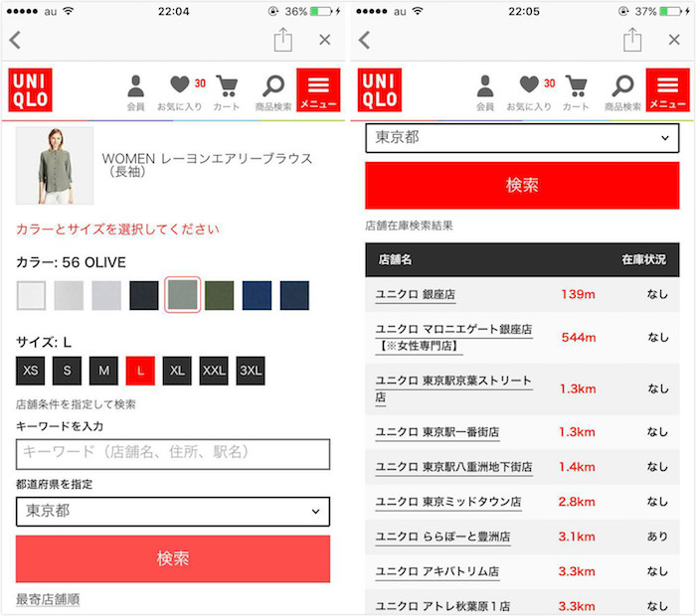Open 会員 member icon in right screen

point(485,92)
